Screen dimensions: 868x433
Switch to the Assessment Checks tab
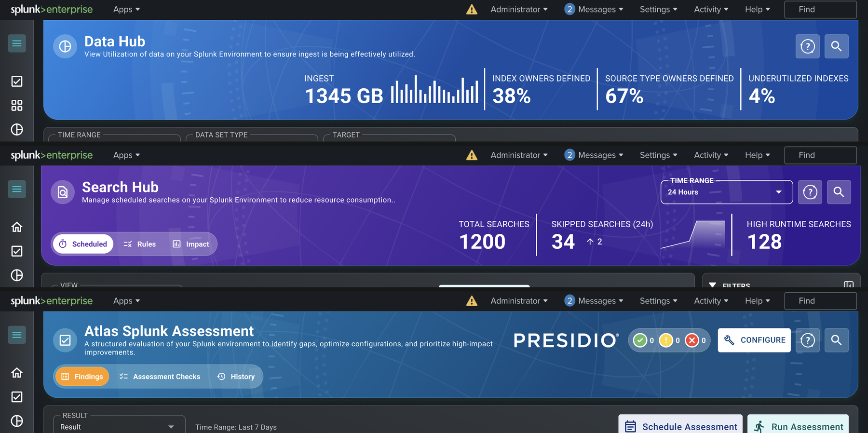tap(160, 377)
